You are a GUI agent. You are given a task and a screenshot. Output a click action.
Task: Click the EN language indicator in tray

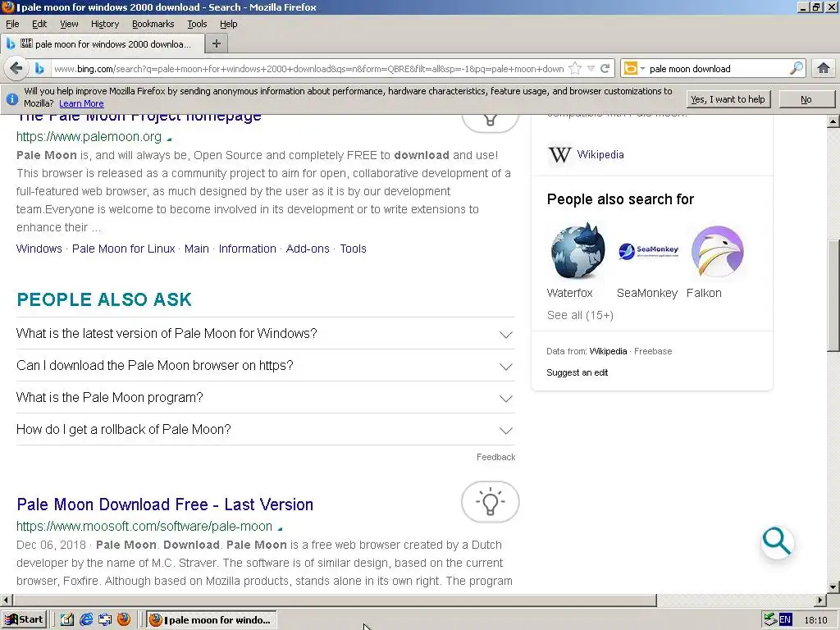(x=785, y=620)
